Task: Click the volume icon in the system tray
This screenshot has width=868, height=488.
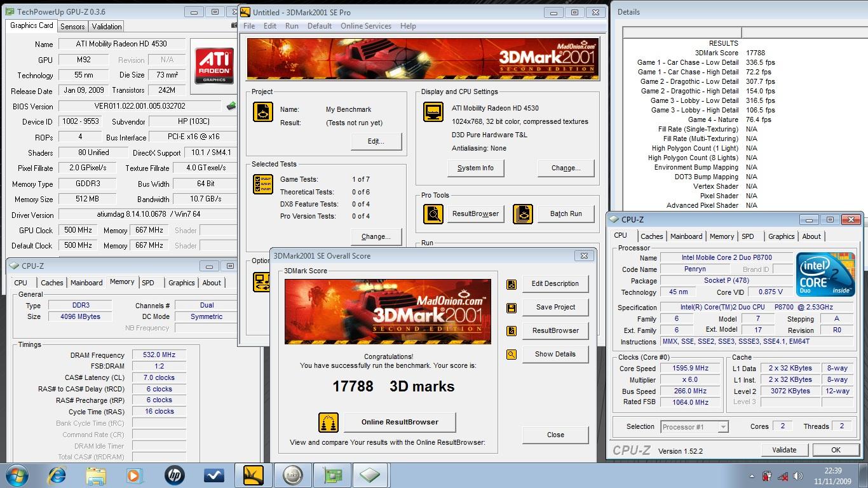Action: (797, 476)
